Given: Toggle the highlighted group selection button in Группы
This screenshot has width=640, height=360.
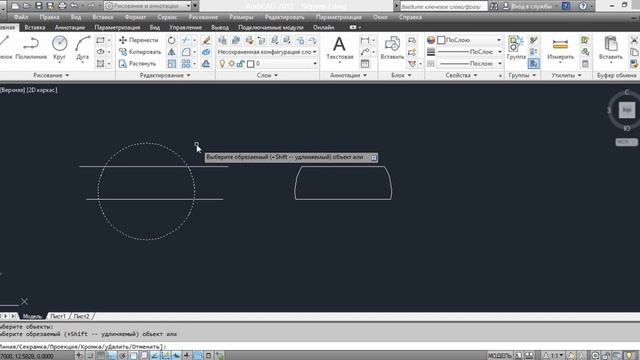Looking at the screenshot, I should click(x=533, y=64).
